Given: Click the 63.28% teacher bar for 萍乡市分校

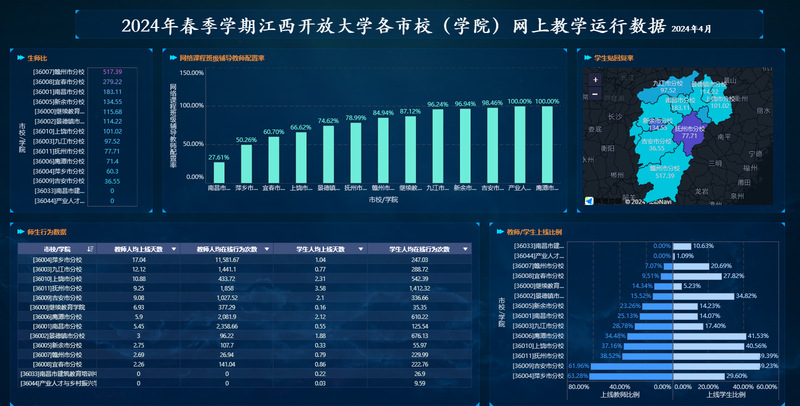Looking at the screenshot, I should point(631,376).
